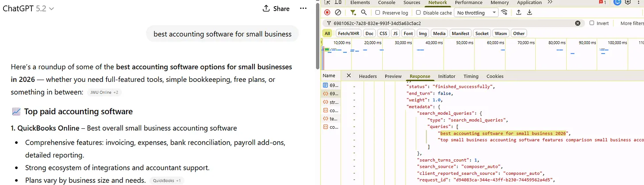Select the Font filter chip
The width and height of the screenshot is (644, 185).
(x=408, y=33)
